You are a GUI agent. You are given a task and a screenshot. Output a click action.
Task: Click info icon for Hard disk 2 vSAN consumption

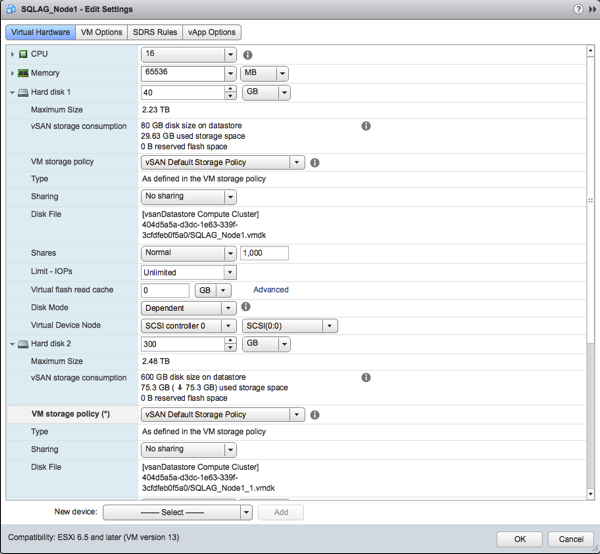tap(366, 378)
